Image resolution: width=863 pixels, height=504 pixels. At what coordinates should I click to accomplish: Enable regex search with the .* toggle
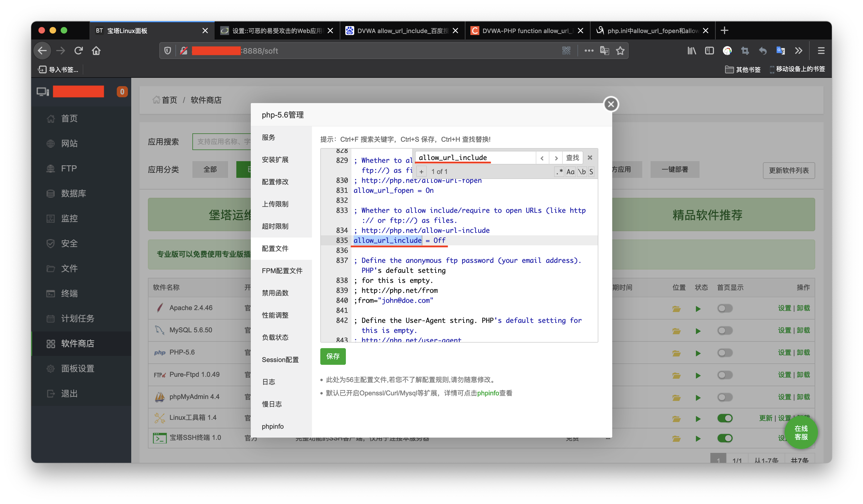click(x=559, y=172)
